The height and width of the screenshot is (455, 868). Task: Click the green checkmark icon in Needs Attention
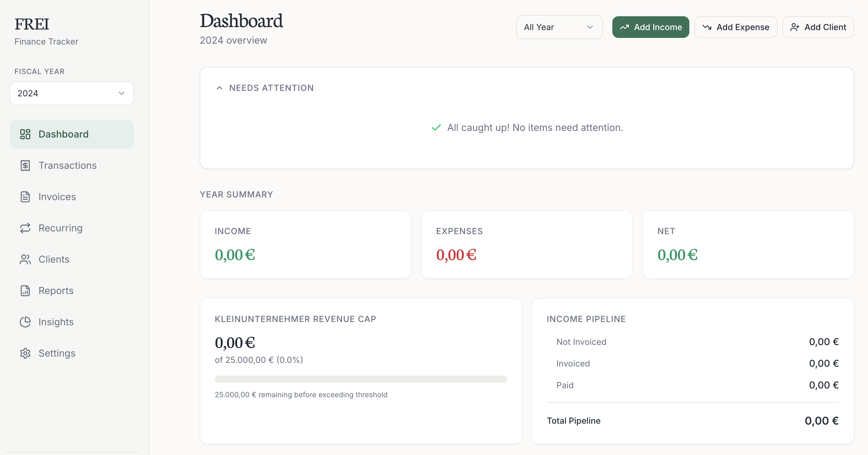coord(436,128)
